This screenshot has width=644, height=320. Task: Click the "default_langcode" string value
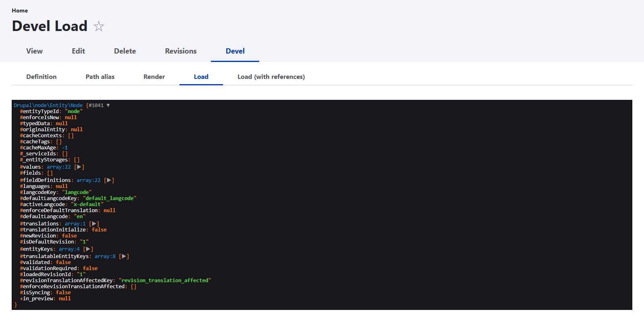click(110, 198)
